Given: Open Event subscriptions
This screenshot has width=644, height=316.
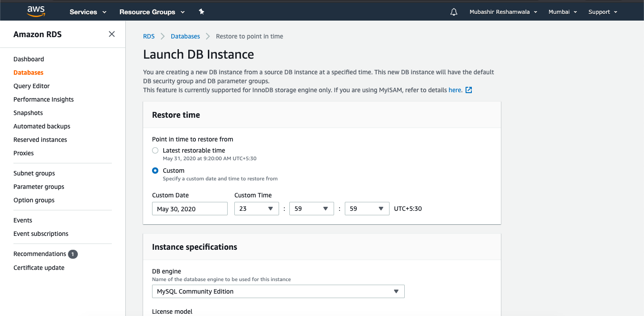Looking at the screenshot, I should pyautogui.click(x=41, y=234).
